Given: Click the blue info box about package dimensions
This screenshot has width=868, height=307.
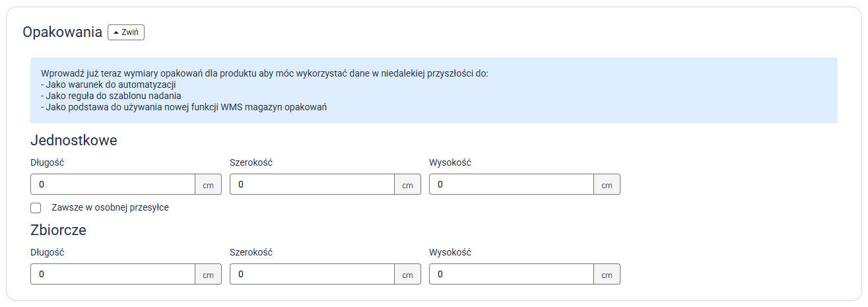Looking at the screenshot, I should coord(433,90).
